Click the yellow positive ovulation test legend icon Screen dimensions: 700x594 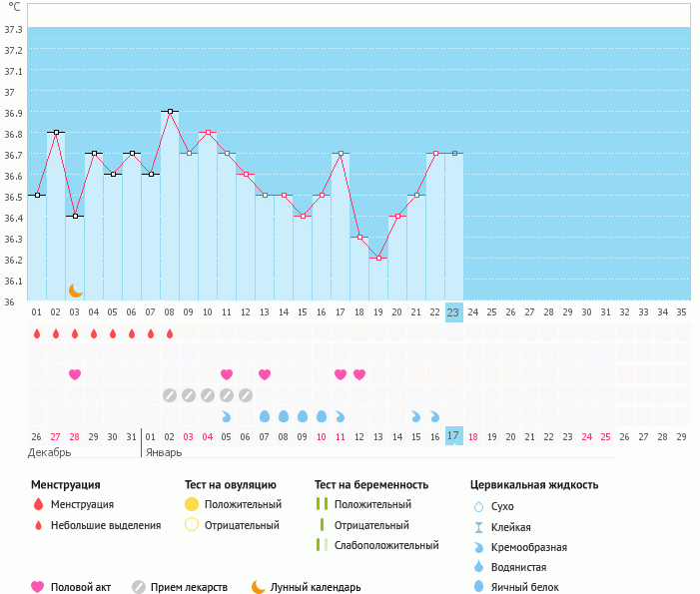click(x=192, y=504)
